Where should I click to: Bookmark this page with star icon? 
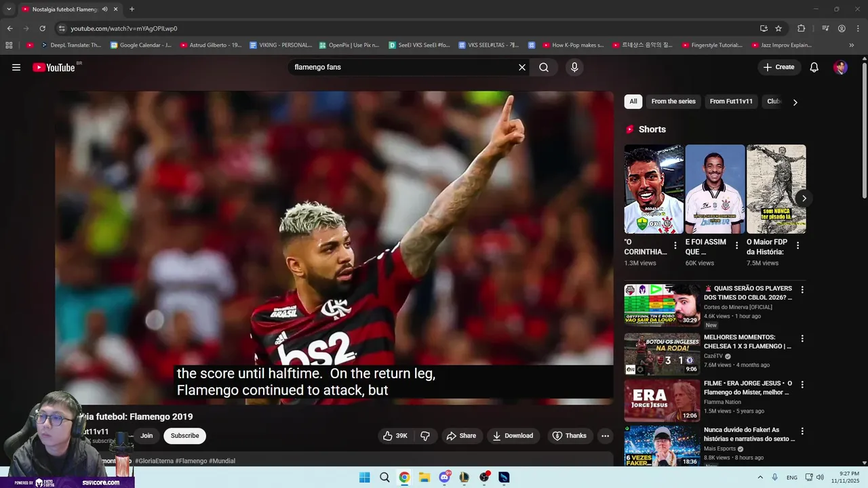pos(778,28)
